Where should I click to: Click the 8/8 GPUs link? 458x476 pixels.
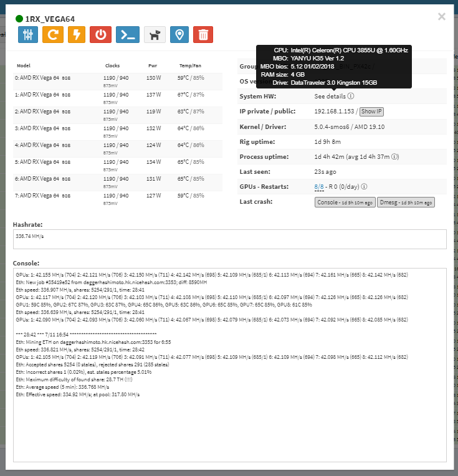pyautogui.click(x=319, y=187)
